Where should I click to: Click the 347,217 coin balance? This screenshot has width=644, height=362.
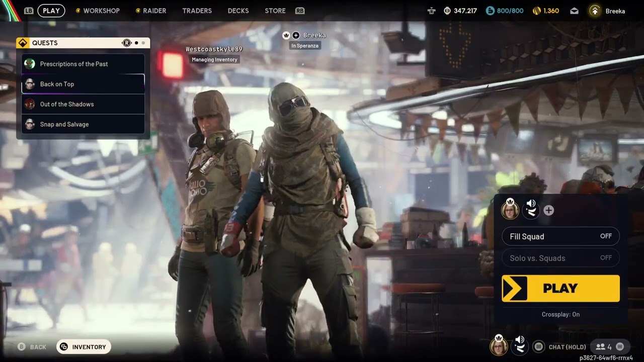click(x=465, y=11)
